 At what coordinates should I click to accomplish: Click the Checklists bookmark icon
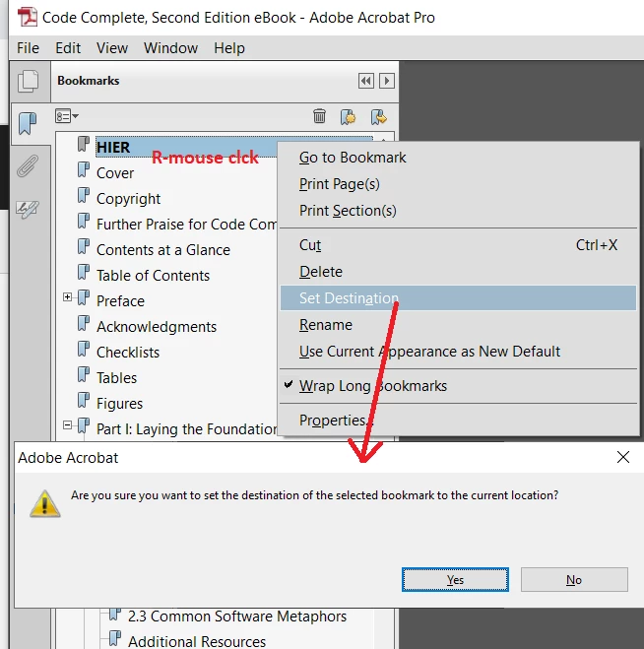click(x=84, y=350)
